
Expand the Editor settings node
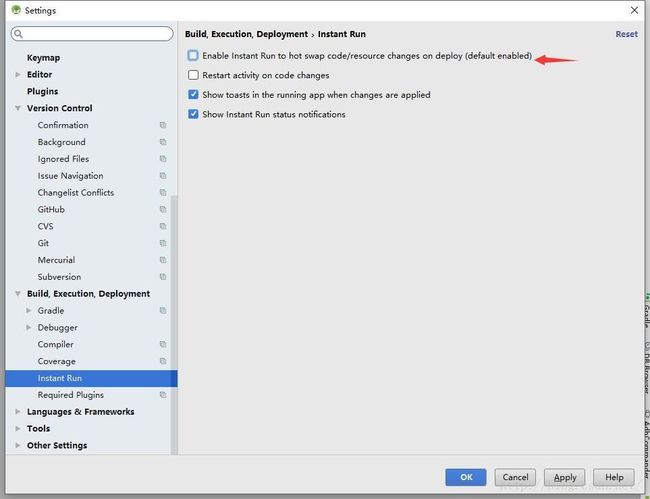(x=18, y=75)
